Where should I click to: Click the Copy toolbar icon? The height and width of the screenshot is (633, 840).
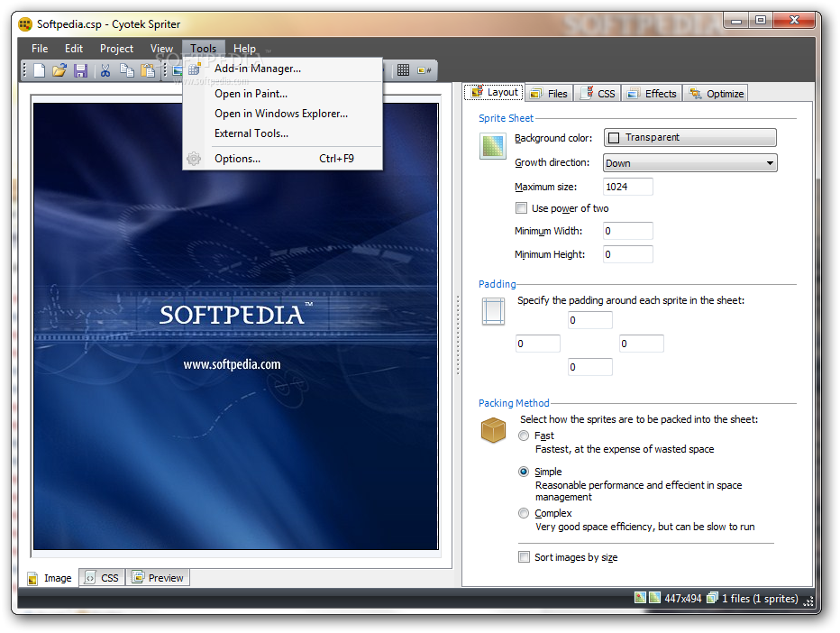(127, 70)
